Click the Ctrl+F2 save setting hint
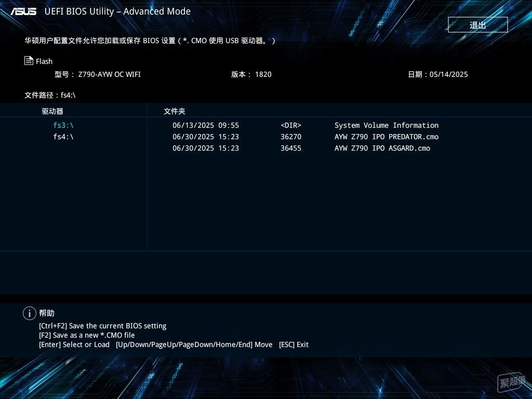Image resolution: width=532 pixels, height=399 pixels. coord(102,326)
